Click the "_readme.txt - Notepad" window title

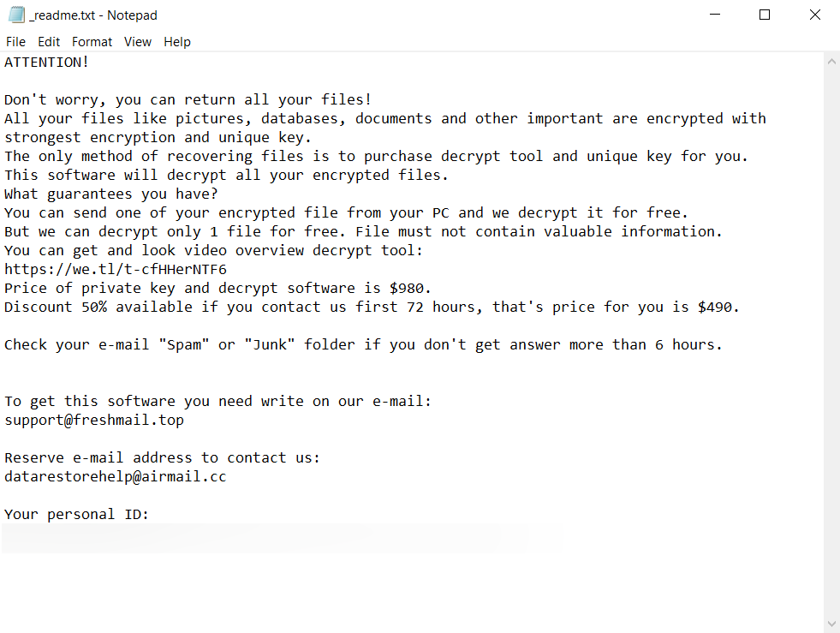92,15
